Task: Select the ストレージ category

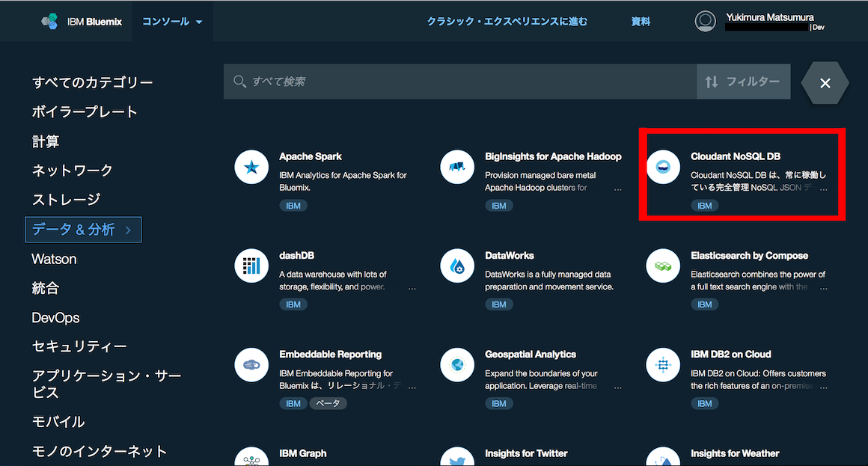Action: click(67, 200)
